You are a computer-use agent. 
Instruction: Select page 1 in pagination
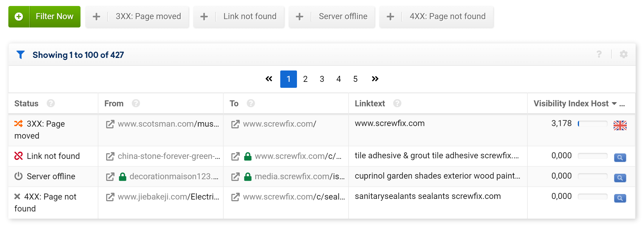[x=289, y=79]
